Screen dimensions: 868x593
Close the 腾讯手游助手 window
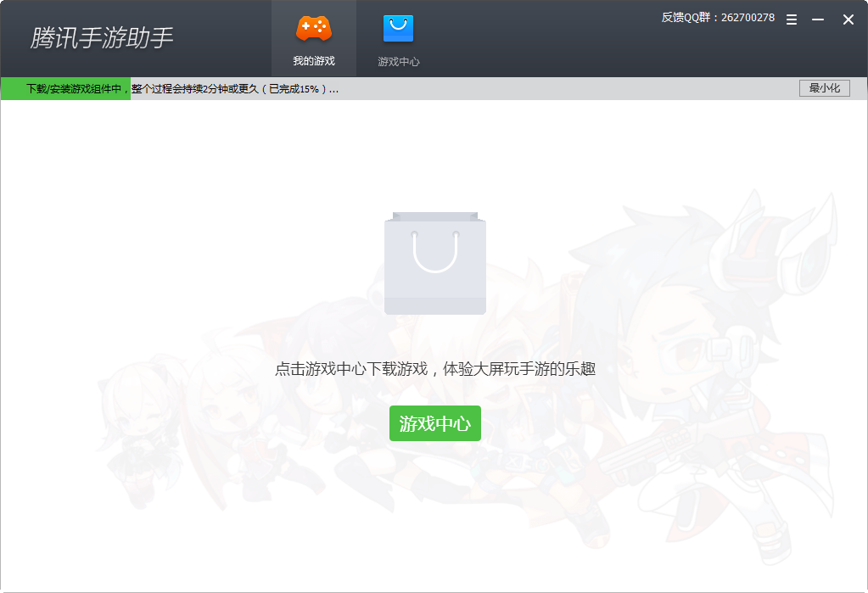pos(848,20)
